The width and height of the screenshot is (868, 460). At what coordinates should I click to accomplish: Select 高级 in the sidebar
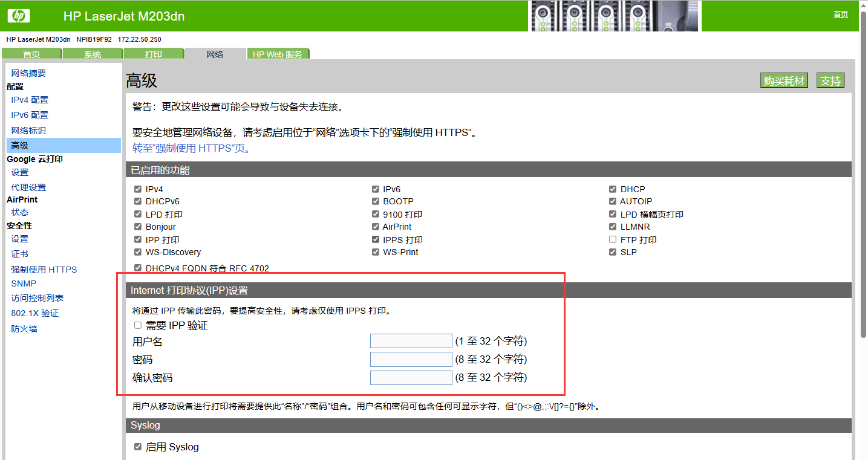coord(64,146)
